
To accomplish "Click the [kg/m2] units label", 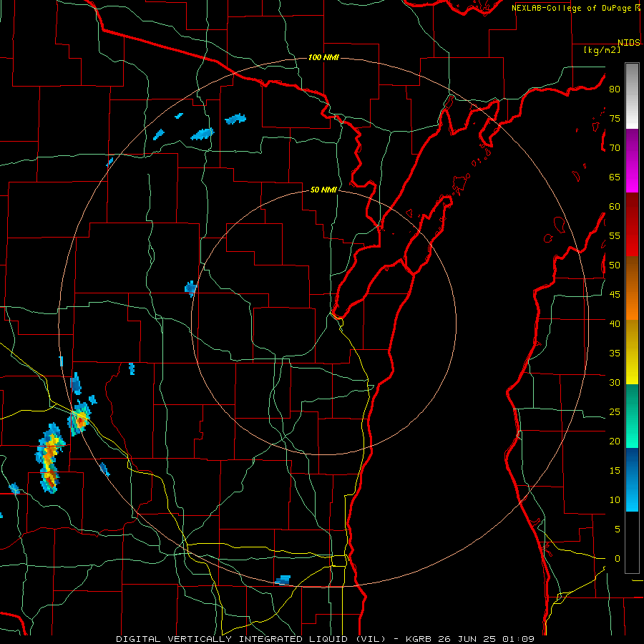I will pyautogui.click(x=602, y=49).
